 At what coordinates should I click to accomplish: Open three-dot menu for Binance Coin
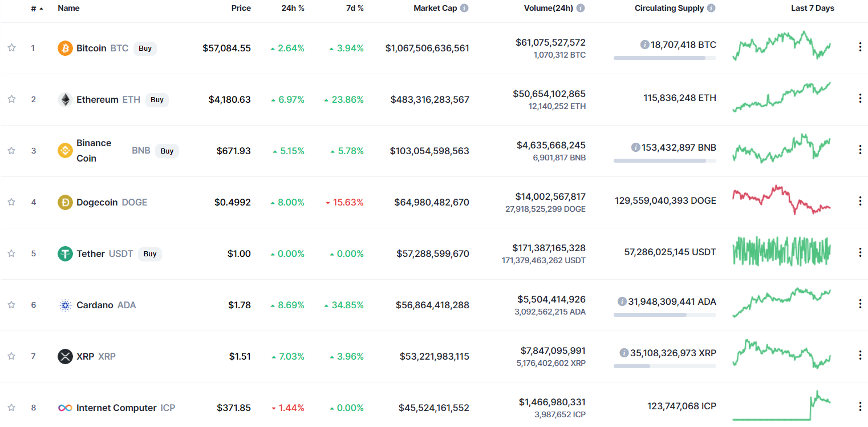point(860,150)
